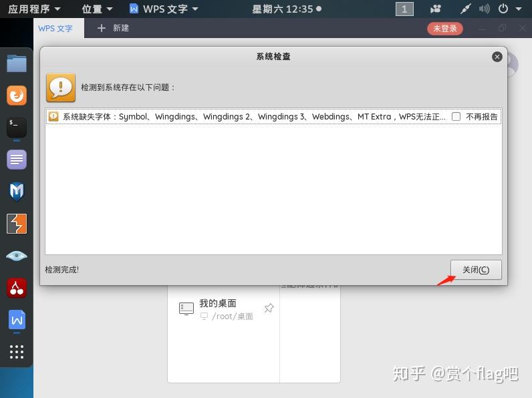The width and height of the screenshot is (532, 398).
Task: Click the /root/桌面 path text
Action: pos(233,317)
